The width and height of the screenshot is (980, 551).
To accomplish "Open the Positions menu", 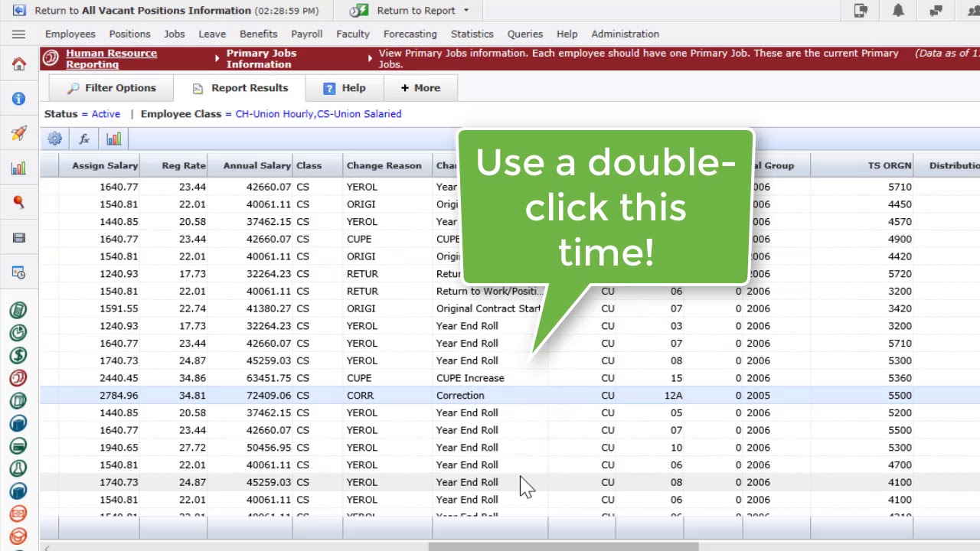I will 129,34.
